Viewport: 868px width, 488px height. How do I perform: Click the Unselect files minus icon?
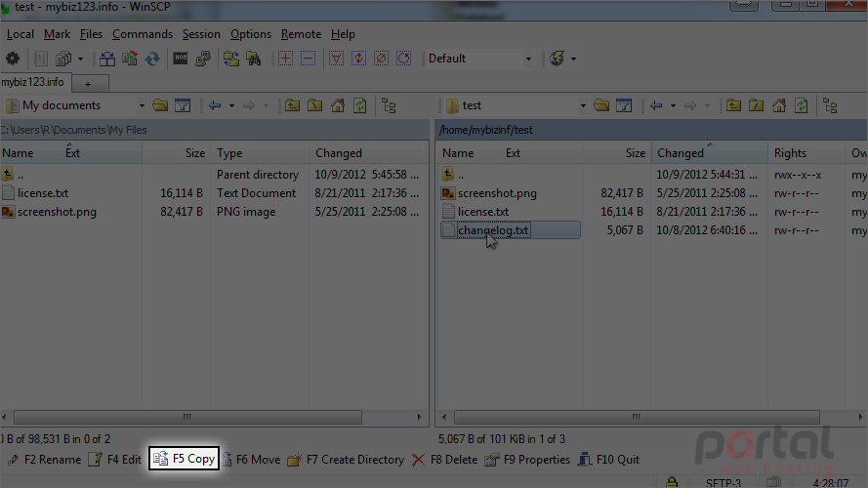point(309,59)
